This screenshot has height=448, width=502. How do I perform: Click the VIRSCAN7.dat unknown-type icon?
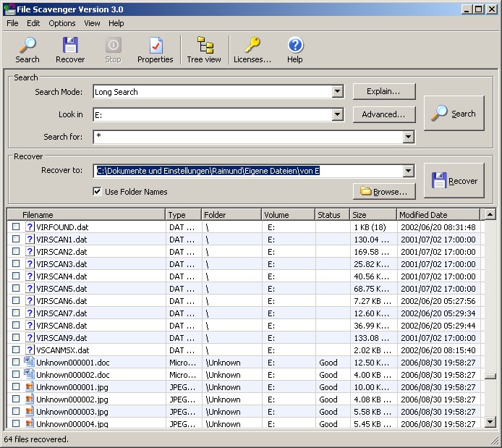(x=30, y=313)
